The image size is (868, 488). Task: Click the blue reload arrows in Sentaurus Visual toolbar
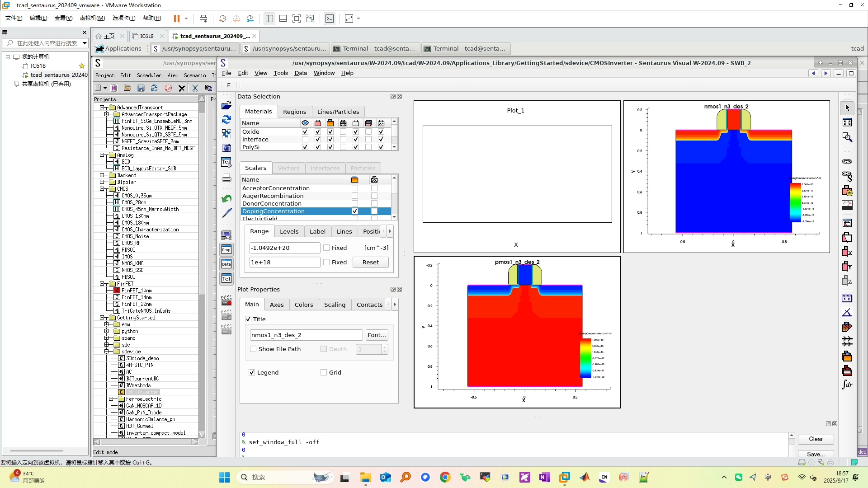pyautogui.click(x=226, y=119)
